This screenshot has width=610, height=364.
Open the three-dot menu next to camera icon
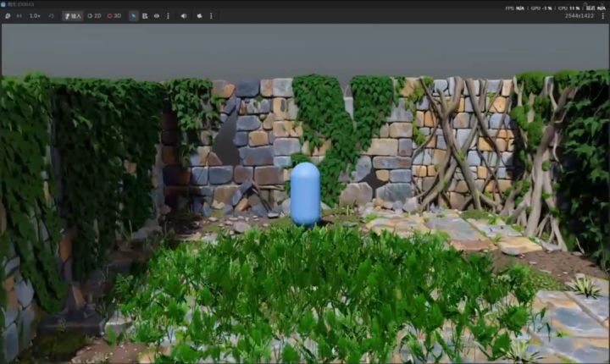211,16
